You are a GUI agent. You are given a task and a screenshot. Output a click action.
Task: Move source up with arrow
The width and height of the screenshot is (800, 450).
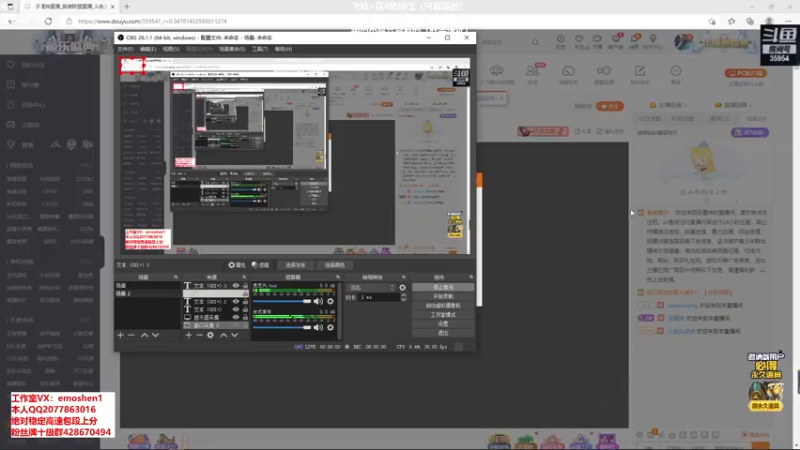(x=223, y=335)
